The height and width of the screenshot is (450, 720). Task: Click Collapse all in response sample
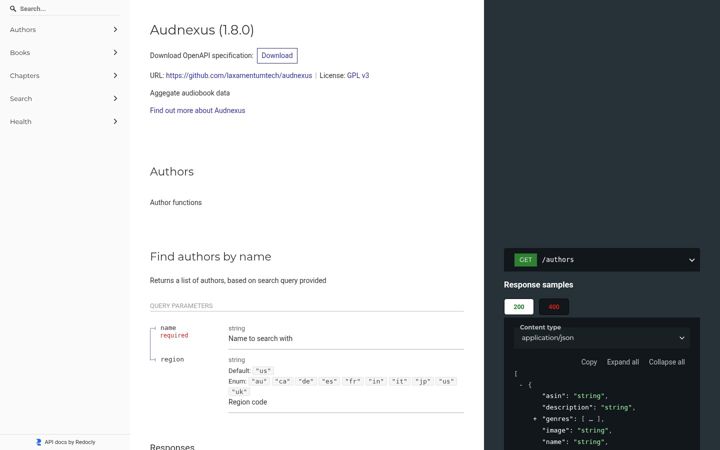point(667,362)
